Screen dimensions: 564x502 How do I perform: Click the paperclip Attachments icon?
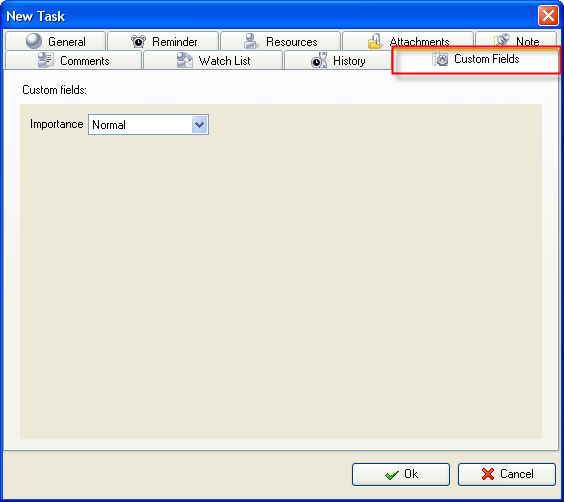click(374, 41)
